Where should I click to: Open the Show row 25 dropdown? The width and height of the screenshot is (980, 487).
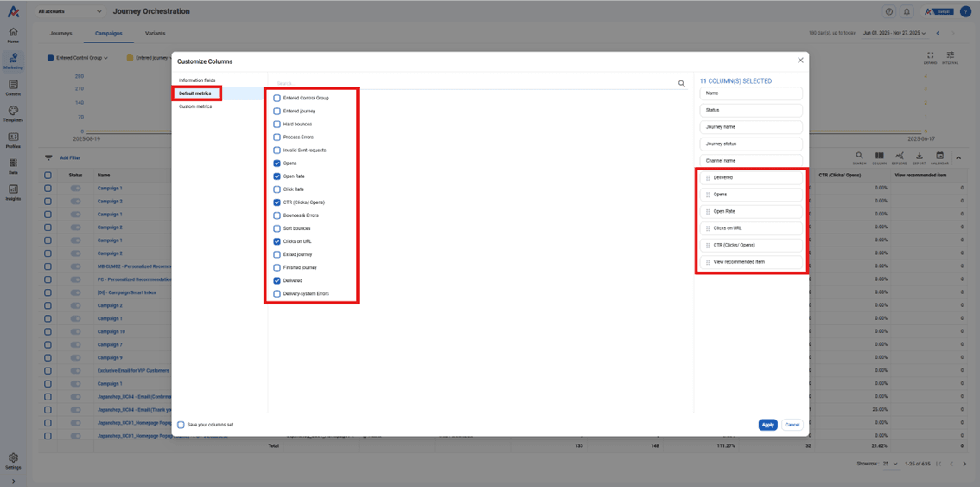(x=891, y=464)
